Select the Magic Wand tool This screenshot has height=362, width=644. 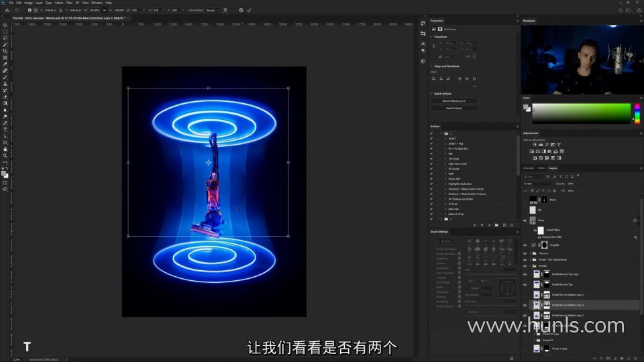tap(5, 45)
